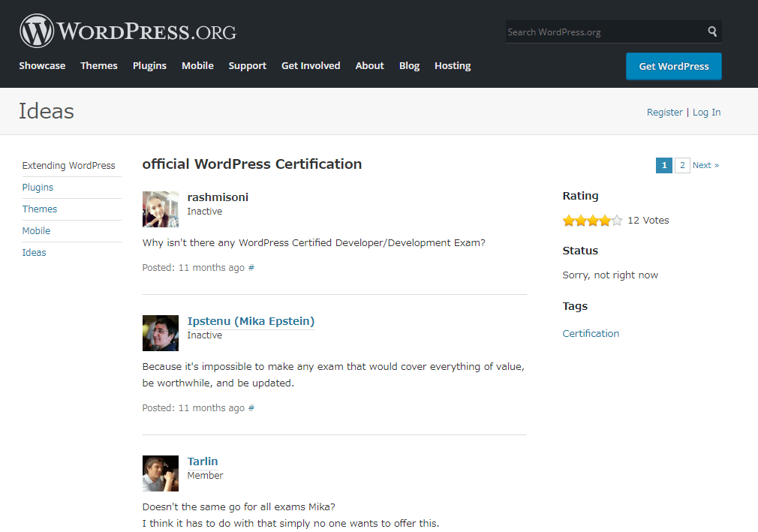Screen dimensions: 758x532
Task: Open the Showcase menu item
Action: coord(42,66)
